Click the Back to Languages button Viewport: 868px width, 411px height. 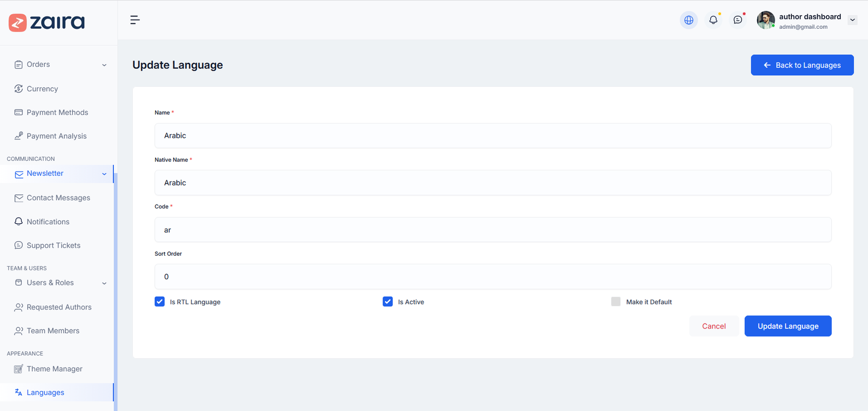[802, 65]
